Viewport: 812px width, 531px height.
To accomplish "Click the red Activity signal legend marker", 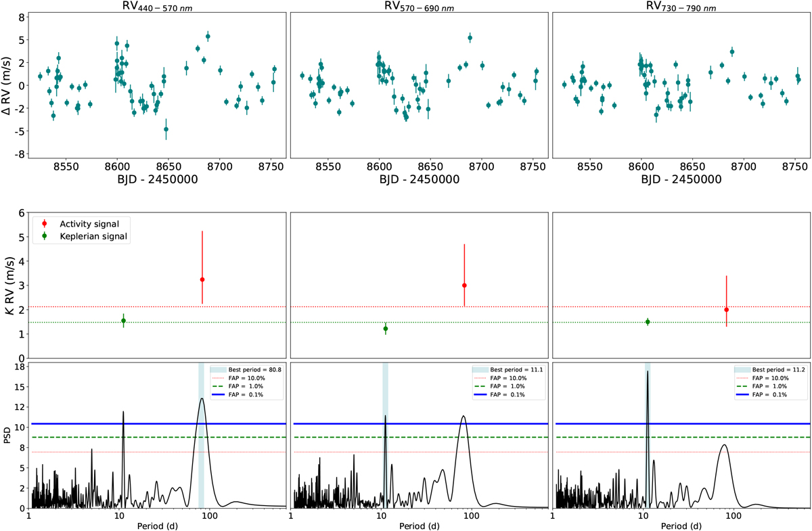I will tap(45, 223).
